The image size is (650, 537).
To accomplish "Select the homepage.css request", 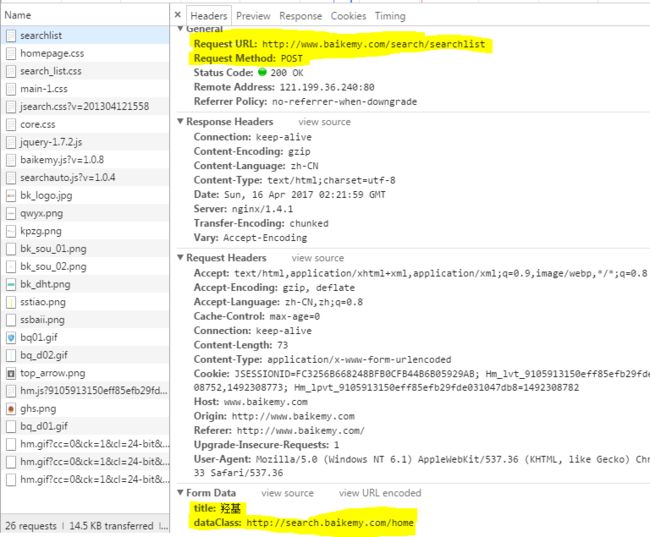I will pyautogui.click(x=85, y=53).
